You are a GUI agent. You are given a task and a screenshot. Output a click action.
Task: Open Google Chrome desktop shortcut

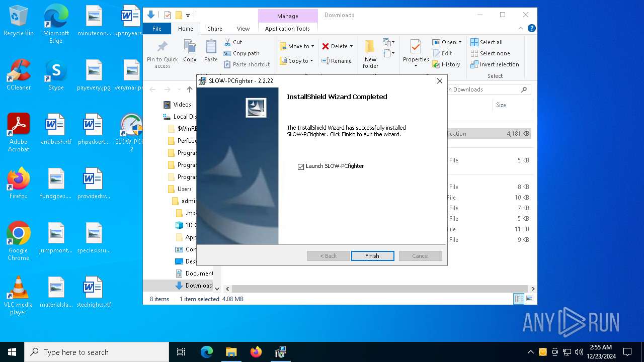click(x=19, y=241)
